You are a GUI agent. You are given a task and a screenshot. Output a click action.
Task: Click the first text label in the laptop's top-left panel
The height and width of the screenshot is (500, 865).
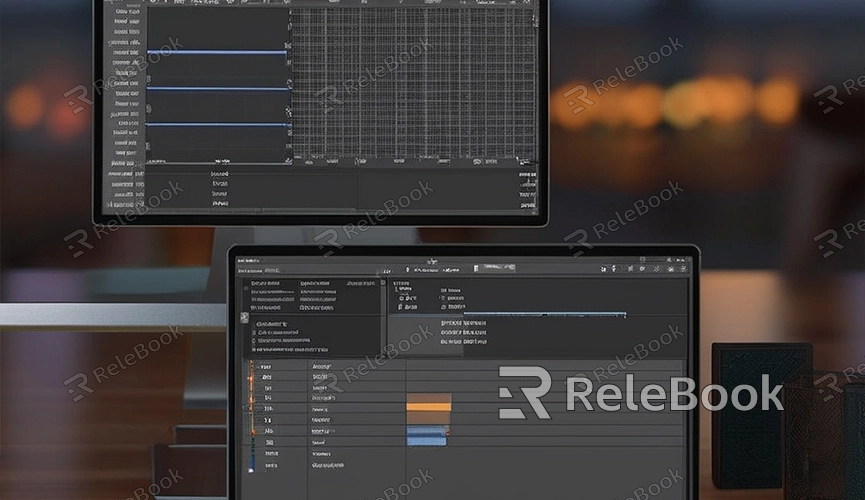[x=266, y=284]
